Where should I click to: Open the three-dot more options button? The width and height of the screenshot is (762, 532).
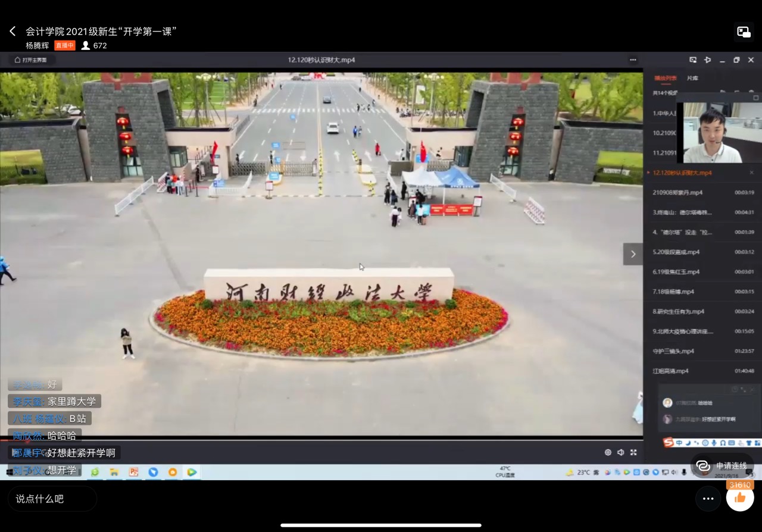click(x=708, y=499)
